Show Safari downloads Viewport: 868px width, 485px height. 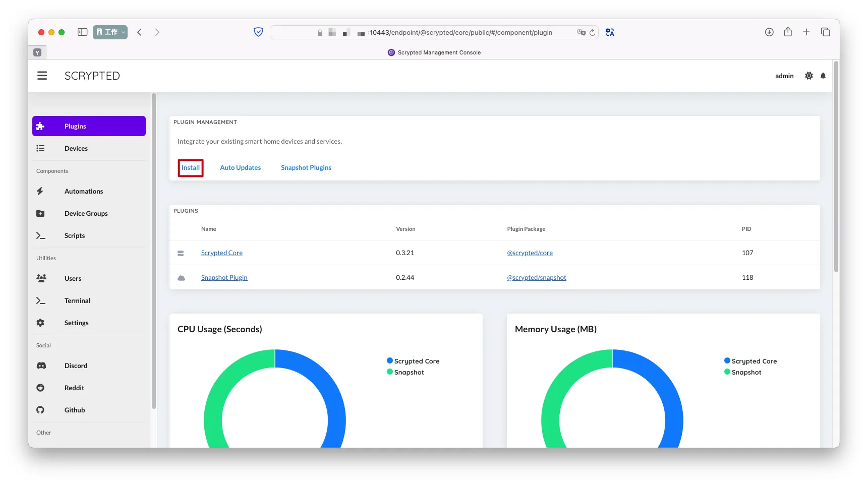click(769, 32)
